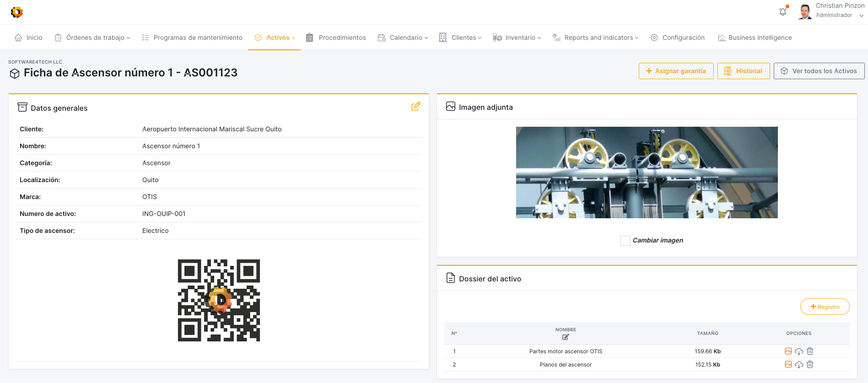Screen dimensions: 868x383
Task: Open Procedimientos page
Action: click(x=336, y=38)
